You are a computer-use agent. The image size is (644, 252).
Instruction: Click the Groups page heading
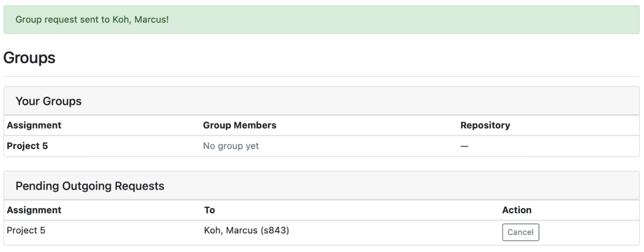(x=29, y=58)
